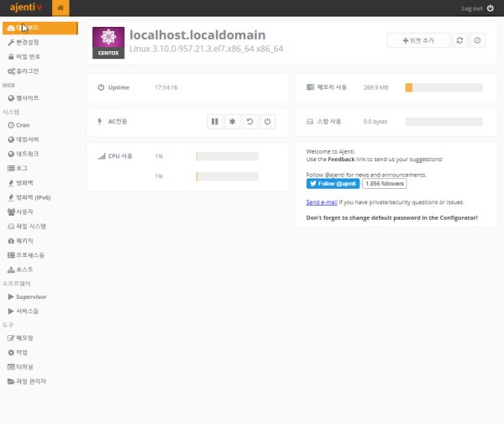Image resolution: width=504 pixels, height=424 pixels.
Task: Click the CPU 사용 widget label
Action: click(x=120, y=156)
